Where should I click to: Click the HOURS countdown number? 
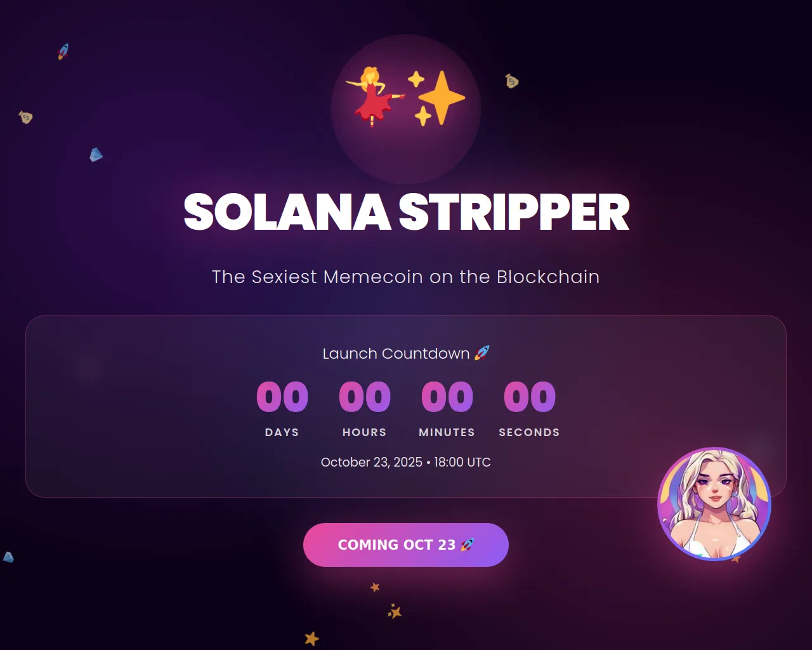click(365, 397)
